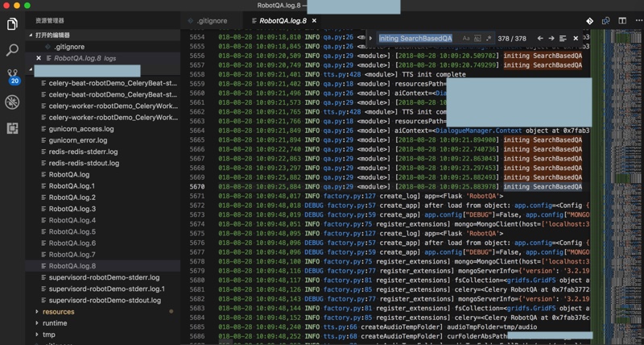The height and width of the screenshot is (345, 644).
Task: Toggle Find in Selection in the find widget
Action: (x=563, y=38)
